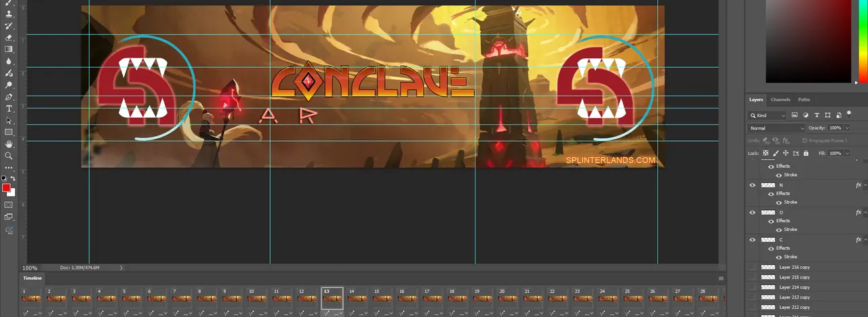Select the Eraser tool
Image resolution: width=868 pixels, height=317 pixels.
point(9,37)
